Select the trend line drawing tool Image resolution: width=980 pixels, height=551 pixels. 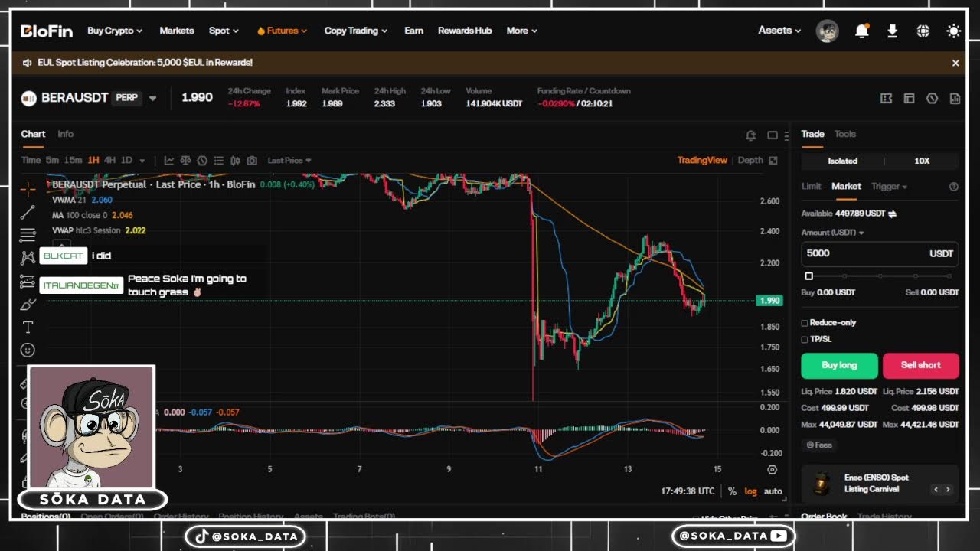pyautogui.click(x=28, y=212)
